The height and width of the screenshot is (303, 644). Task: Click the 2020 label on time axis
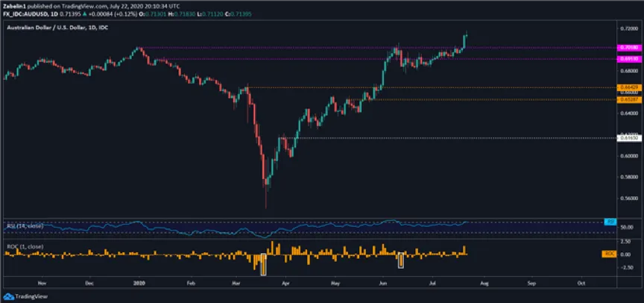pos(139,283)
